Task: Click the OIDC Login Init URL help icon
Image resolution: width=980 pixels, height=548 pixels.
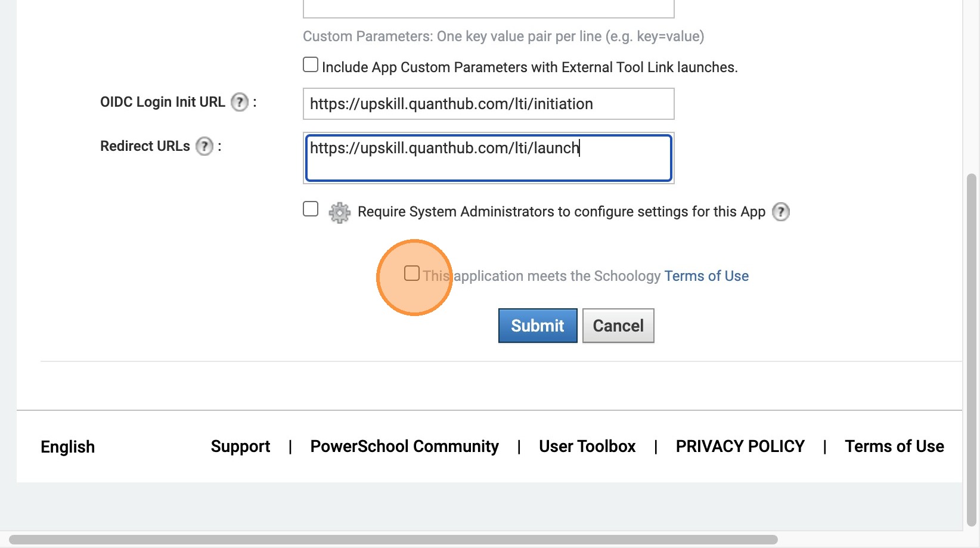Action: [x=240, y=103]
